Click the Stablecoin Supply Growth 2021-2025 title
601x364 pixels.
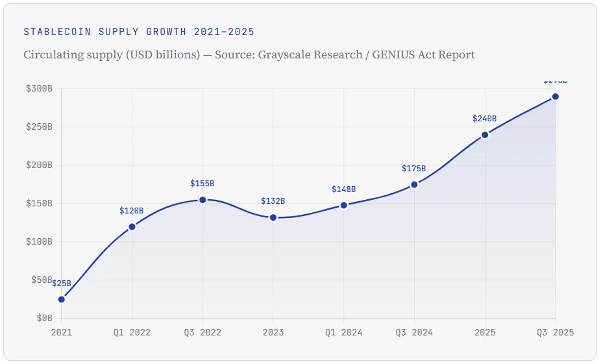[x=139, y=32]
